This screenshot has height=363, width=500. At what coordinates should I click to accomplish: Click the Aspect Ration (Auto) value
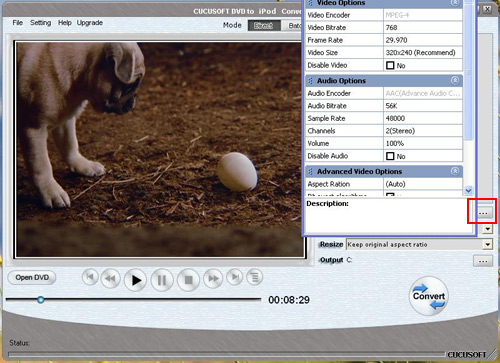pos(423,184)
